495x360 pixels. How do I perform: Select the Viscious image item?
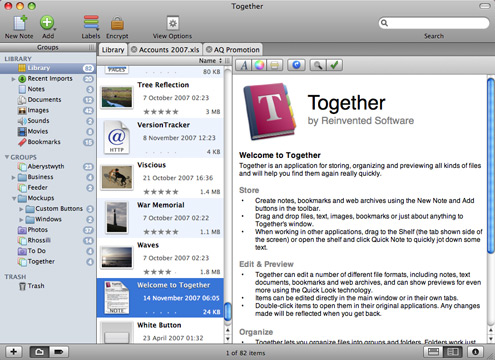tap(160, 178)
